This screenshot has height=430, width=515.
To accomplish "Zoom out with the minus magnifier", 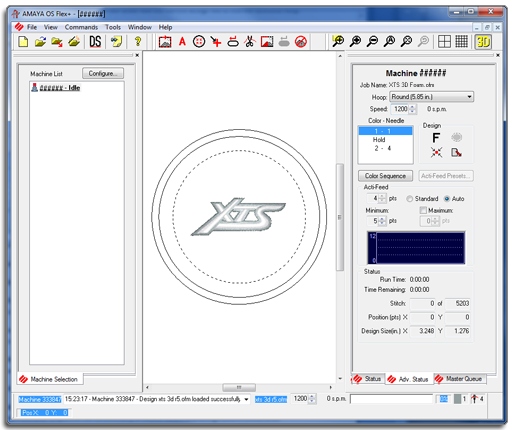I will point(372,42).
